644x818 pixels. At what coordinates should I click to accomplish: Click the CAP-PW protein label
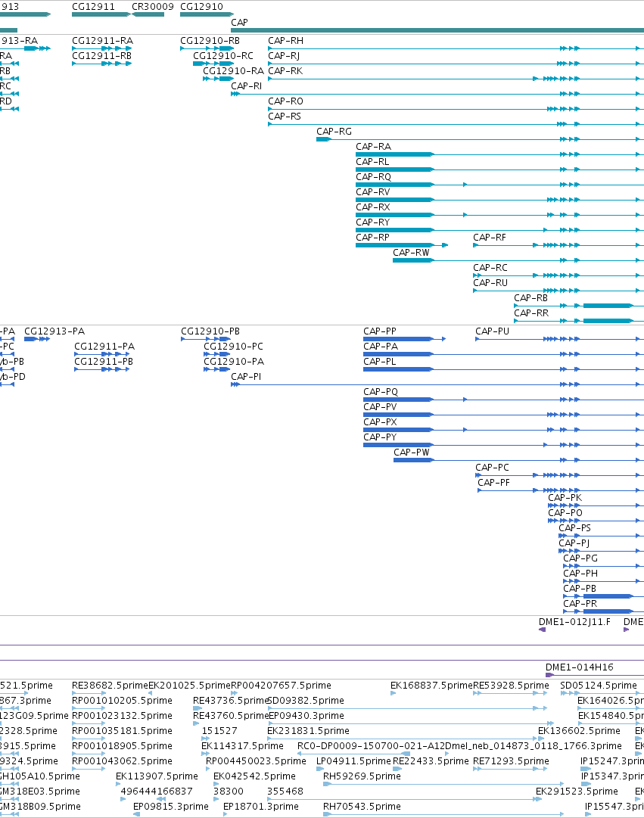pos(411,453)
